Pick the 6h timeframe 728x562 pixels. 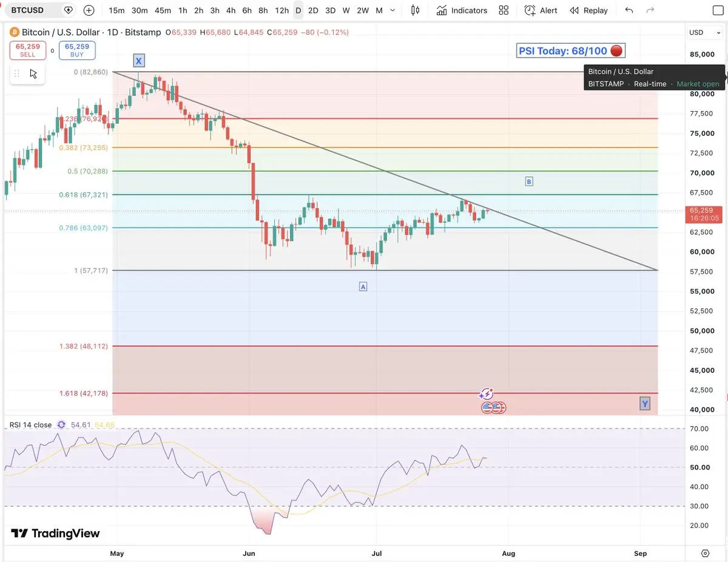pyautogui.click(x=247, y=10)
